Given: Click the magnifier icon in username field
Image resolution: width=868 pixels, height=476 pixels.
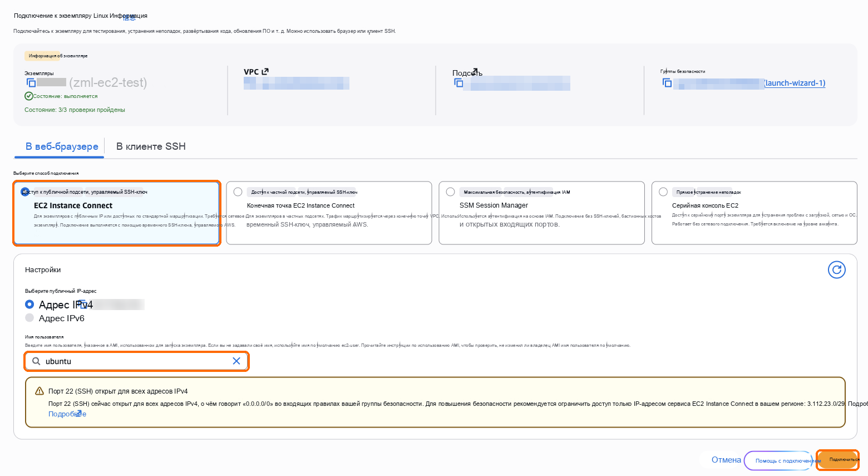Looking at the screenshot, I should 36,361.
